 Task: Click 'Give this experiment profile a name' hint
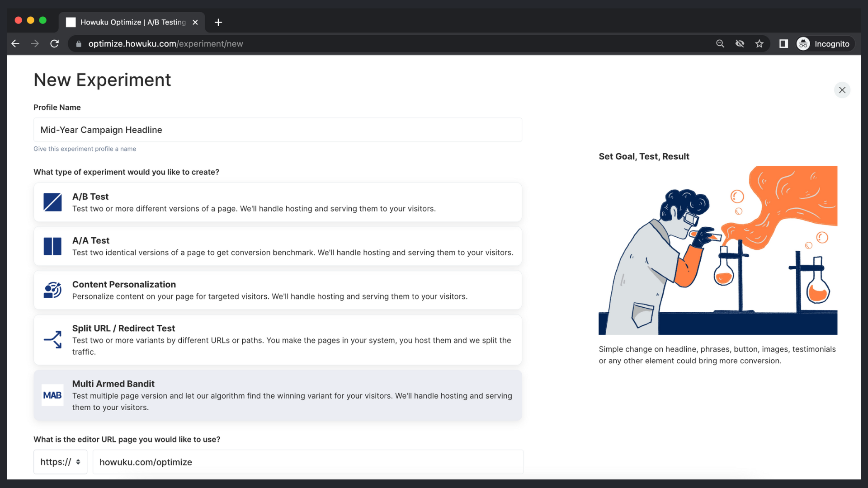pos(85,149)
